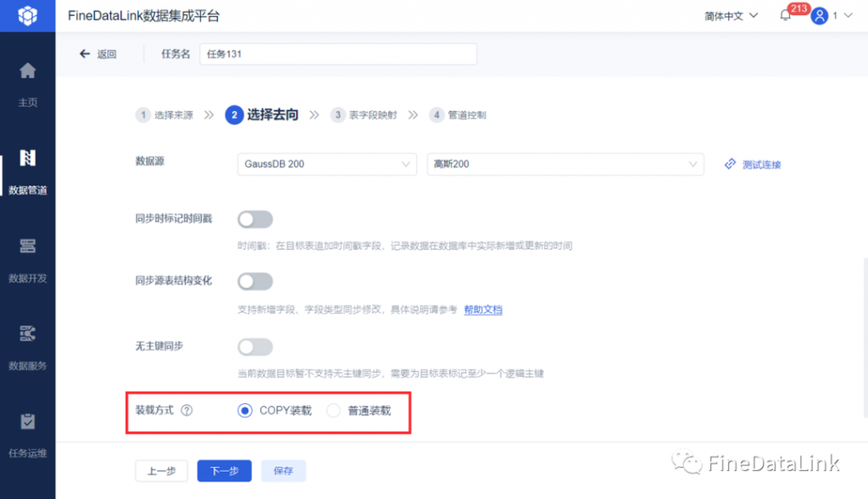
Task: Open the 简体中文 language dropdown
Action: tap(731, 16)
